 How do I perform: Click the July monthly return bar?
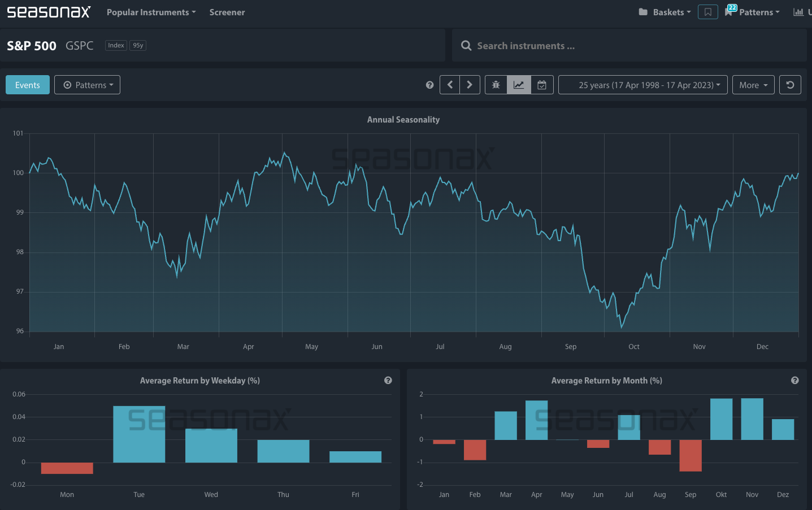tap(629, 428)
